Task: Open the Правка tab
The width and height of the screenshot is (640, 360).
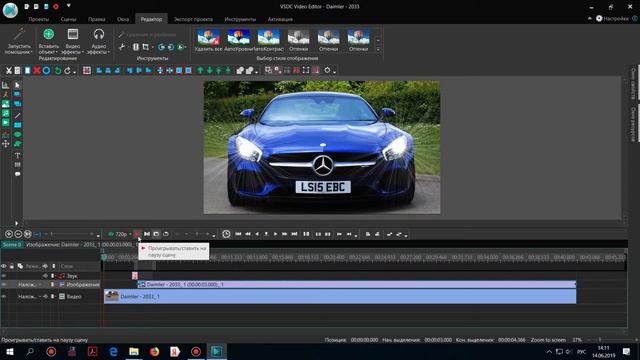Action: [96, 19]
